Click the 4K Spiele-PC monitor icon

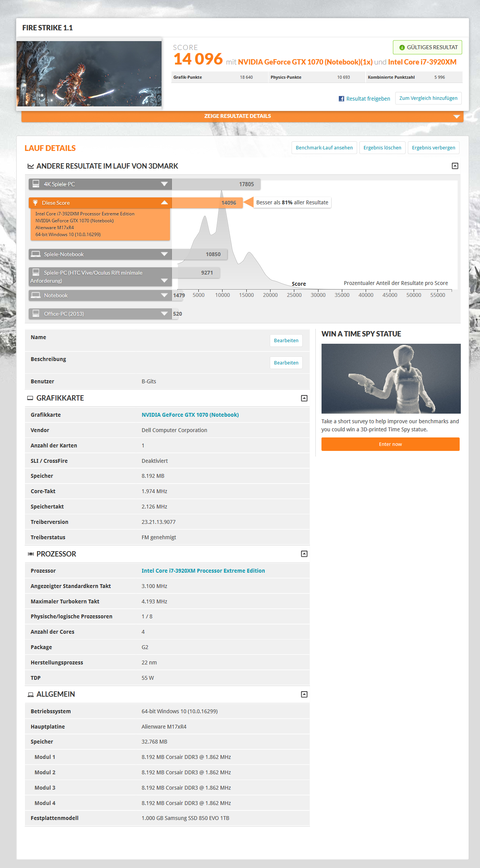coord(36,184)
